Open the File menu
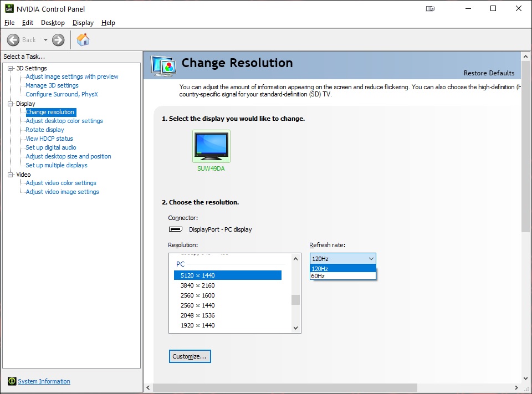Viewport: 532px width, 394px height. (x=9, y=23)
